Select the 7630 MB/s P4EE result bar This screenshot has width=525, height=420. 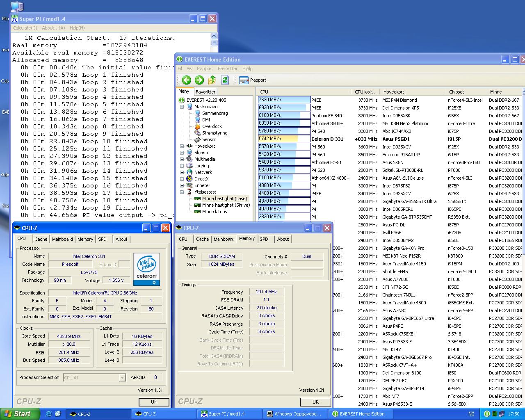click(x=284, y=100)
